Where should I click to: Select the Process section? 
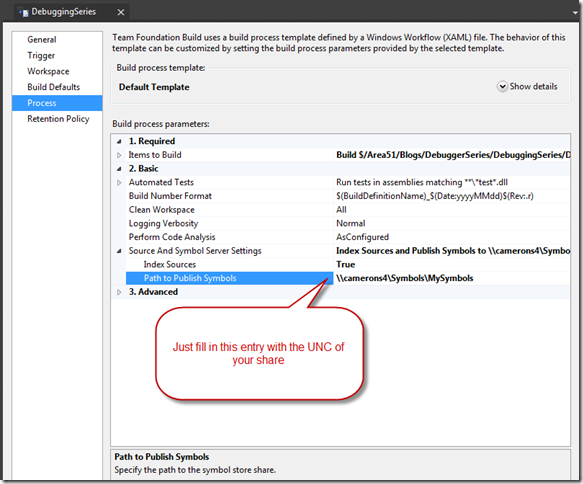coord(57,103)
